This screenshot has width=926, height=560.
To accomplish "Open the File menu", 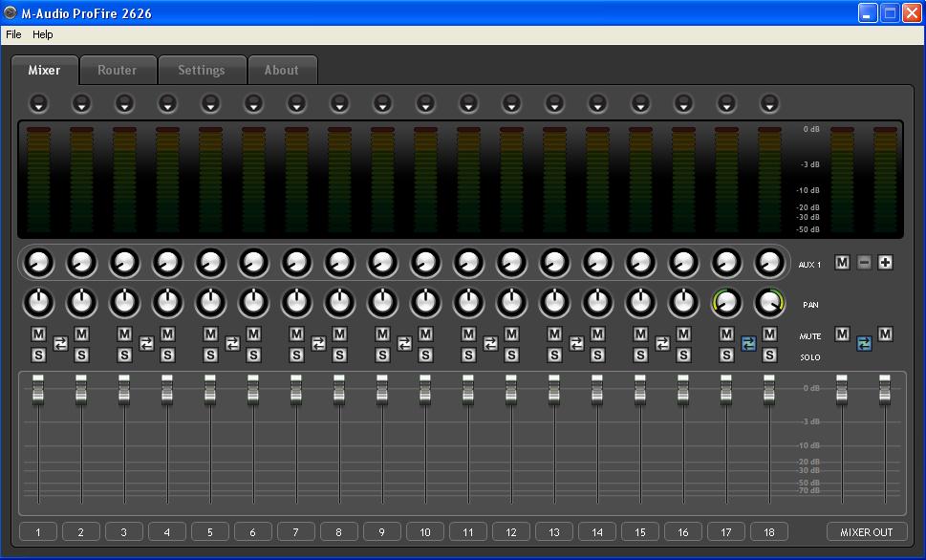I will point(13,34).
